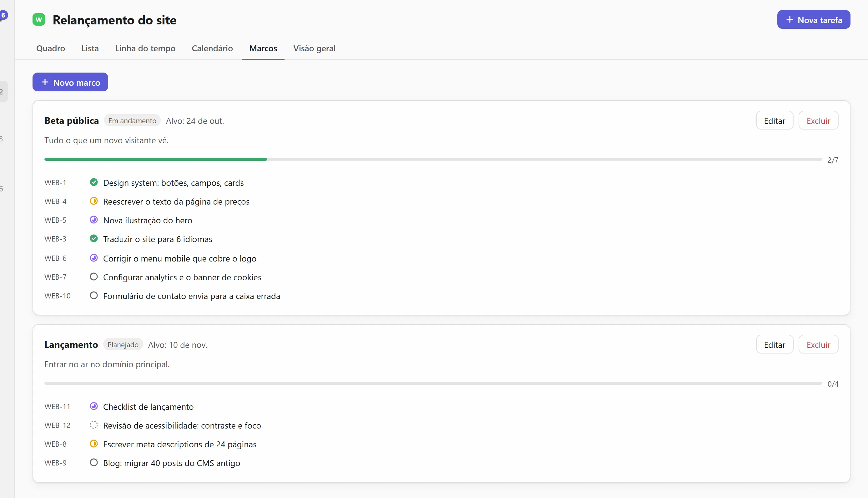Open the Lista tab
The image size is (868, 498).
coord(90,48)
